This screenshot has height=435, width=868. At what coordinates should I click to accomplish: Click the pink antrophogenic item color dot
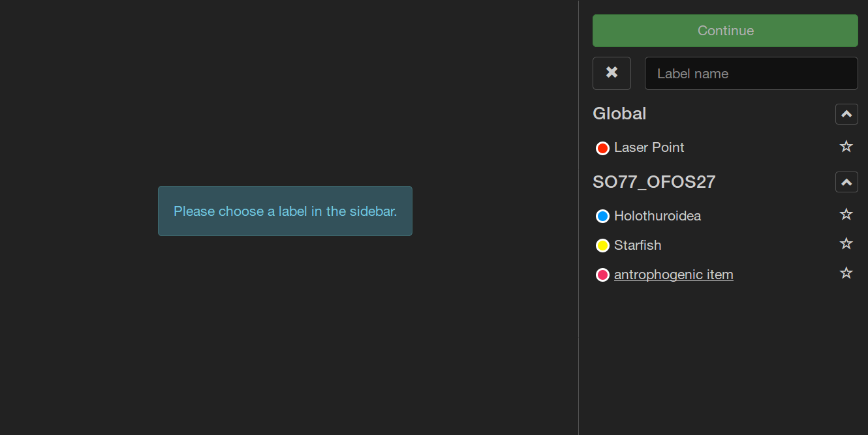pos(602,275)
